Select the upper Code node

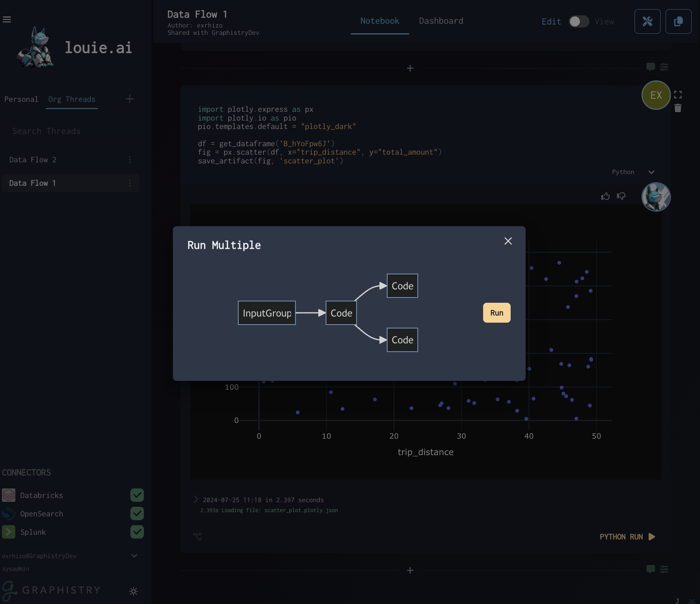[402, 286]
